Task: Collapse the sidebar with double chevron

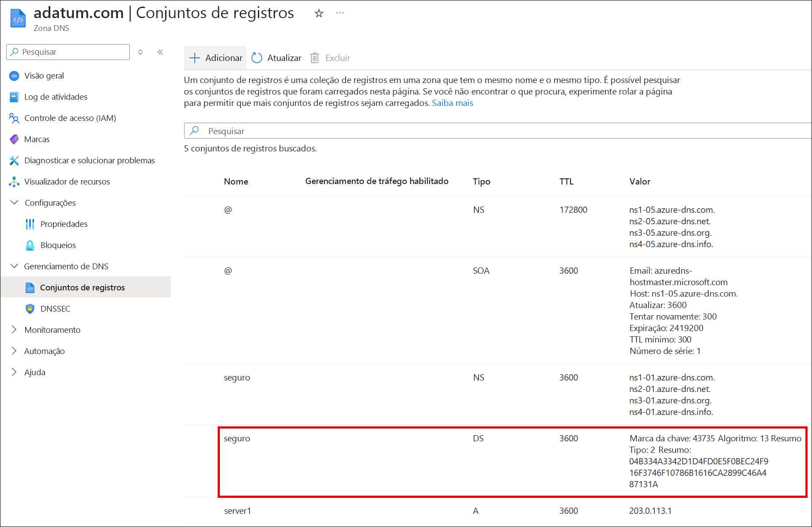Action: tap(160, 52)
